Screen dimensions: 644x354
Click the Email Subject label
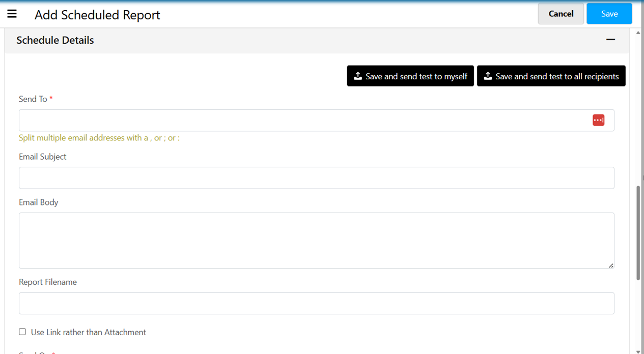pos(43,157)
